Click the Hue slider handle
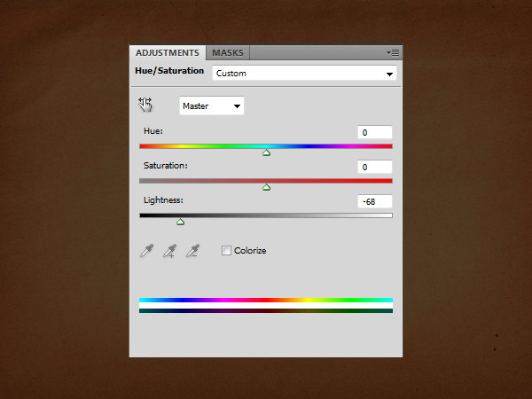The image size is (532, 399). pos(266,153)
